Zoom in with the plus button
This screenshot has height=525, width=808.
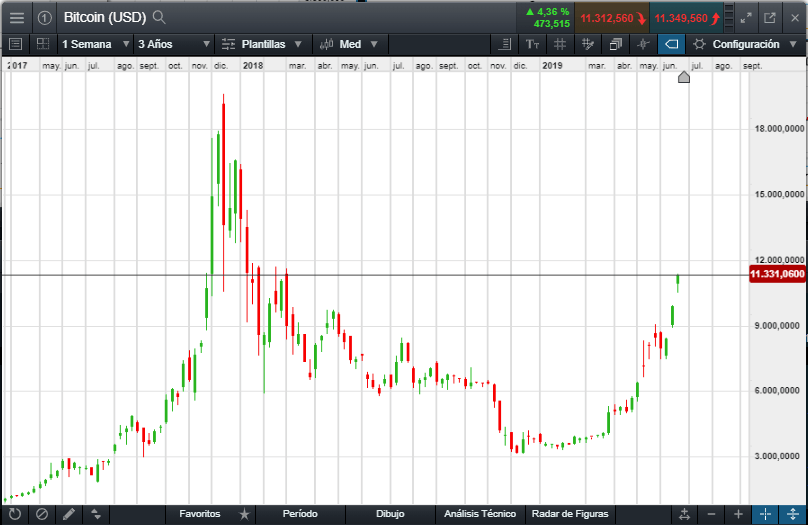(738, 514)
